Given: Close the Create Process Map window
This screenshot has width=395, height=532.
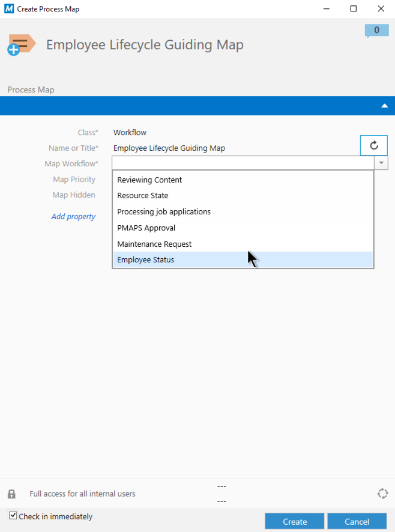Looking at the screenshot, I should point(381,9).
